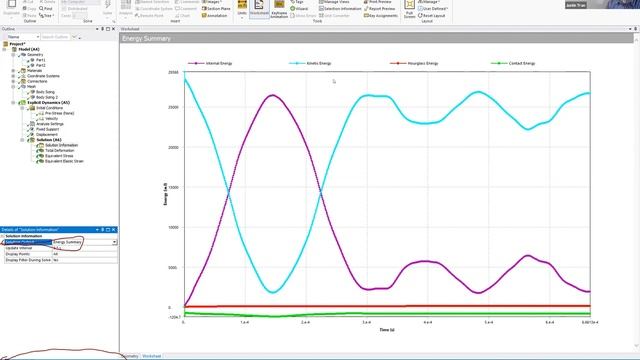Image resolution: width=640 pixels, height=360 pixels.
Task: Expand the Connections node
Action: [13, 81]
